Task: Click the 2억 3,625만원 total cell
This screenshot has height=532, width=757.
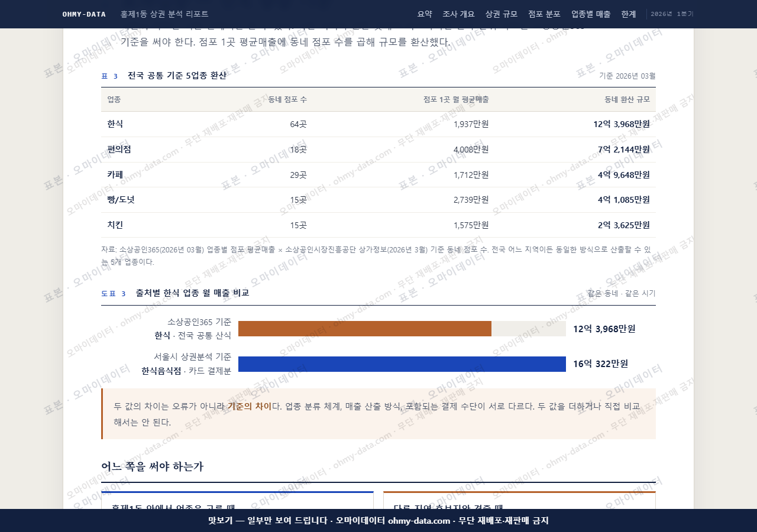Action: 624,225
